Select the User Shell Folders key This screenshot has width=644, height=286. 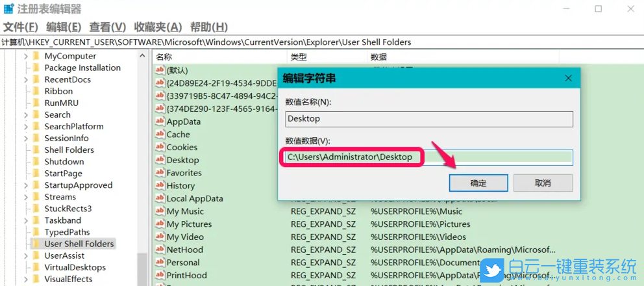(79, 244)
